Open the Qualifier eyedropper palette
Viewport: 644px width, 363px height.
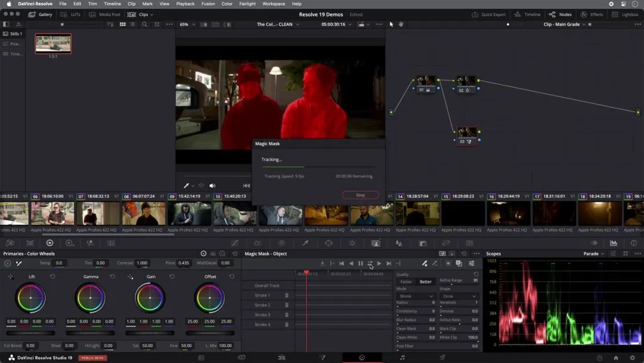(305, 244)
